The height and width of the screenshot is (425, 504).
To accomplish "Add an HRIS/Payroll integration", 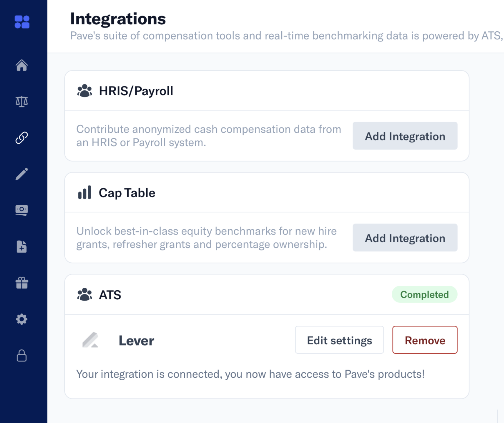I will click(x=405, y=136).
